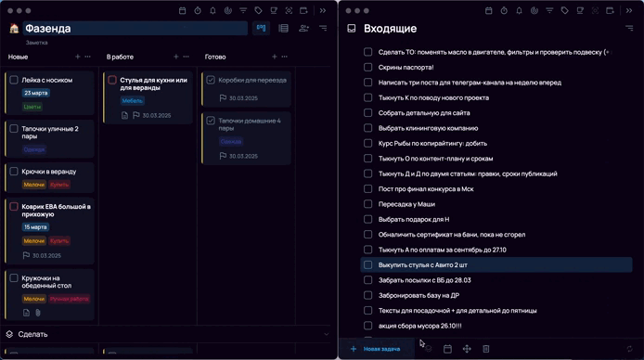Viewport: 644px width, 360px height.
Task: Mark Скрины паспорта! task as done
Action: pyautogui.click(x=368, y=68)
